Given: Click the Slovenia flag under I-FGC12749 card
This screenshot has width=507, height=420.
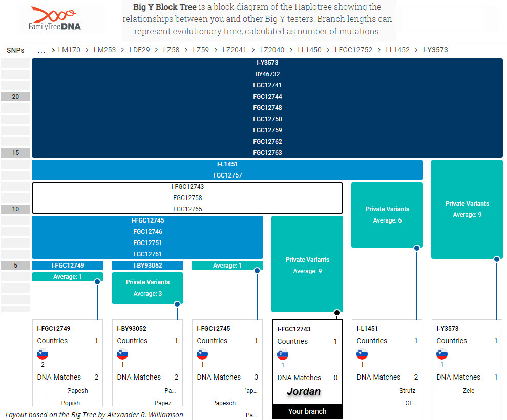Looking at the screenshot, I should (x=43, y=355).
